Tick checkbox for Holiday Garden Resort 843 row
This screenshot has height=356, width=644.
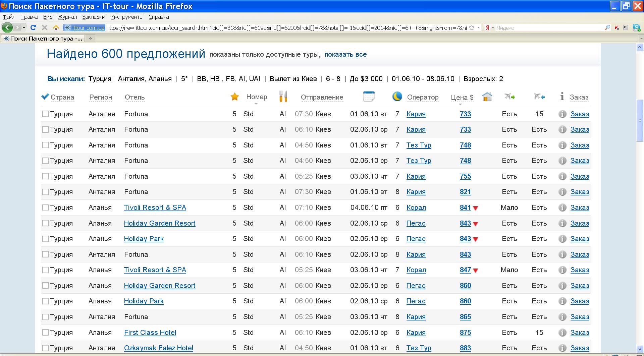pos(45,223)
